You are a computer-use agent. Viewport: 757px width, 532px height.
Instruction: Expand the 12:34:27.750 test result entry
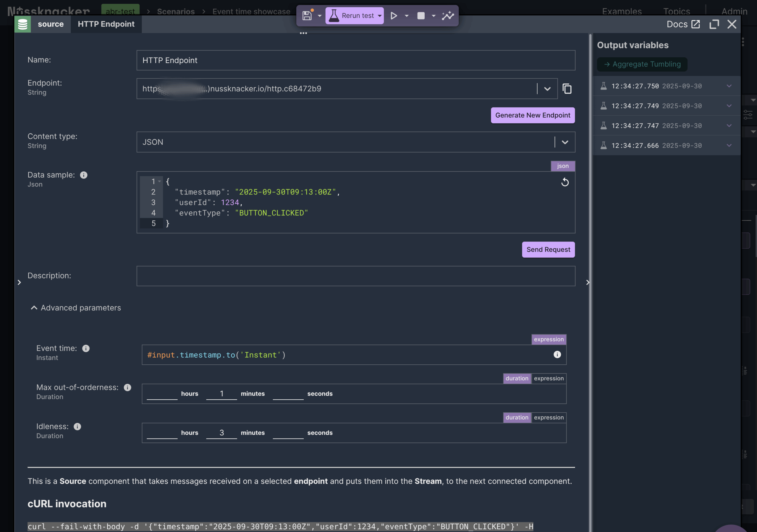729,86
